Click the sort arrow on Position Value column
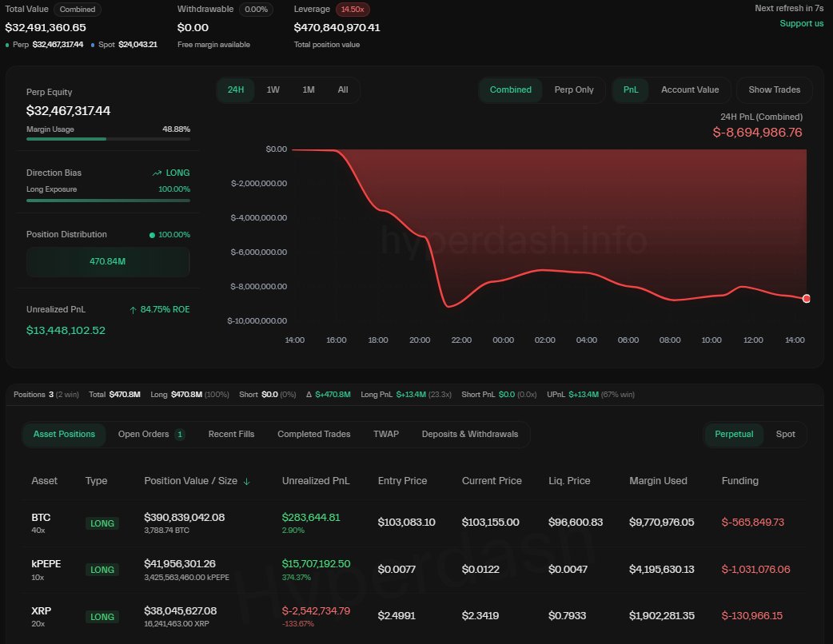This screenshot has width=833, height=644. pyautogui.click(x=245, y=481)
